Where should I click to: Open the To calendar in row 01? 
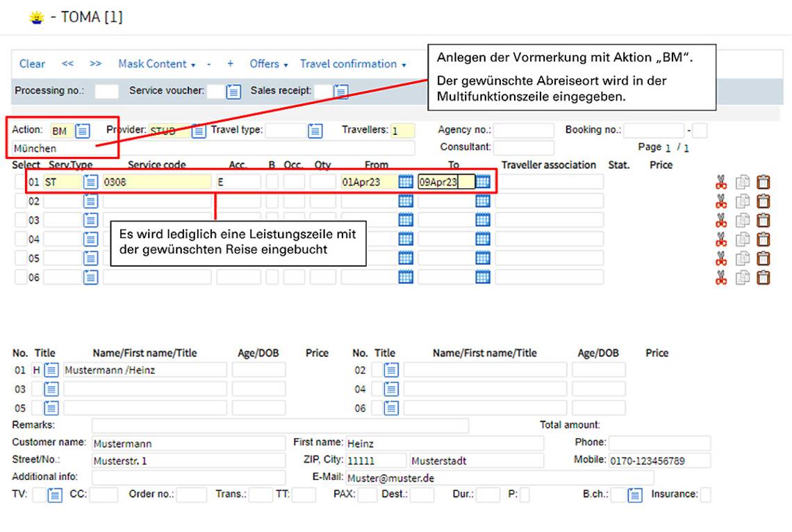[x=483, y=182]
